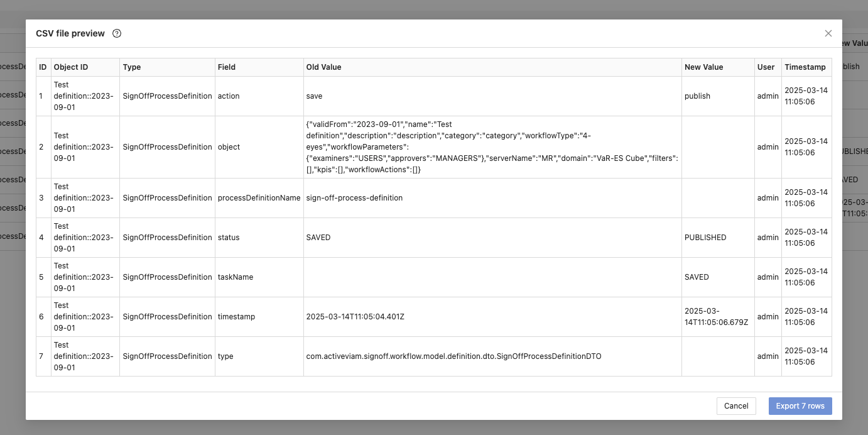
Task: Click the Object ID column header
Action: coord(70,67)
